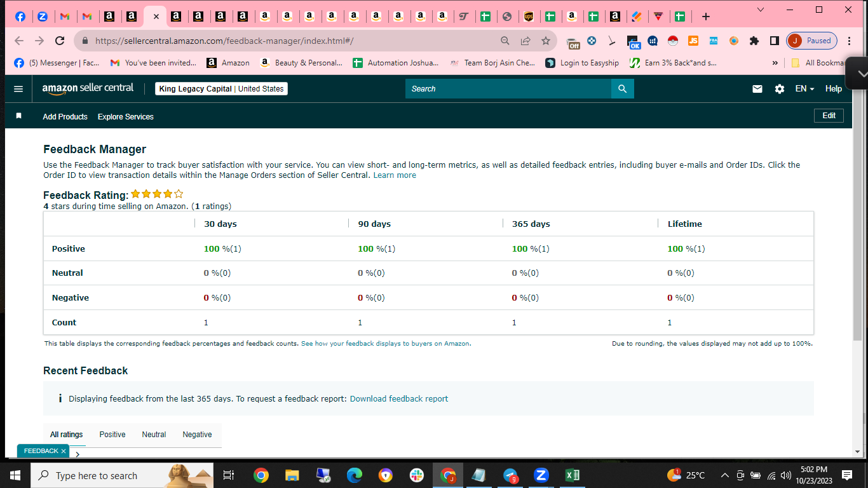Click the share page icon in address bar
Viewport: 868px width, 488px height.
pyautogui.click(x=526, y=41)
